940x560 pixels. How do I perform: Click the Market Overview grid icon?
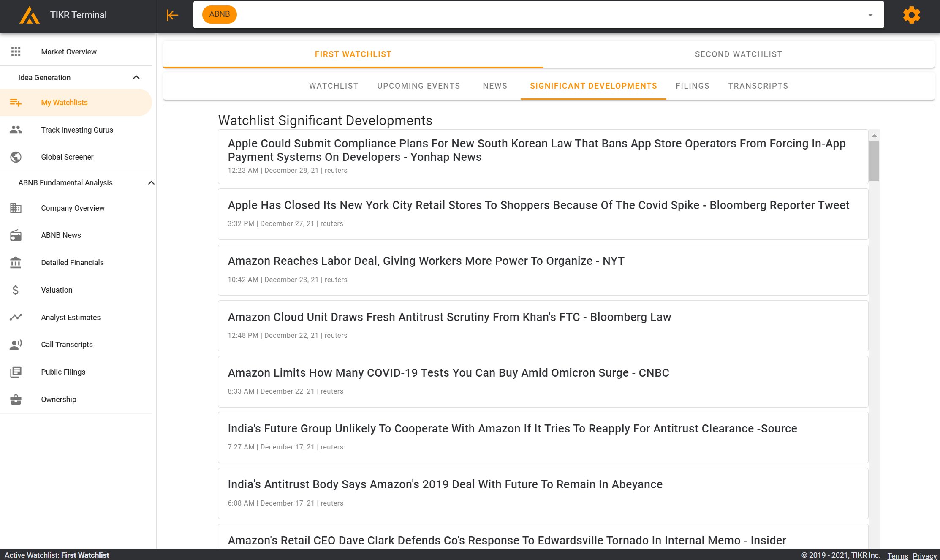pyautogui.click(x=16, y=52)
